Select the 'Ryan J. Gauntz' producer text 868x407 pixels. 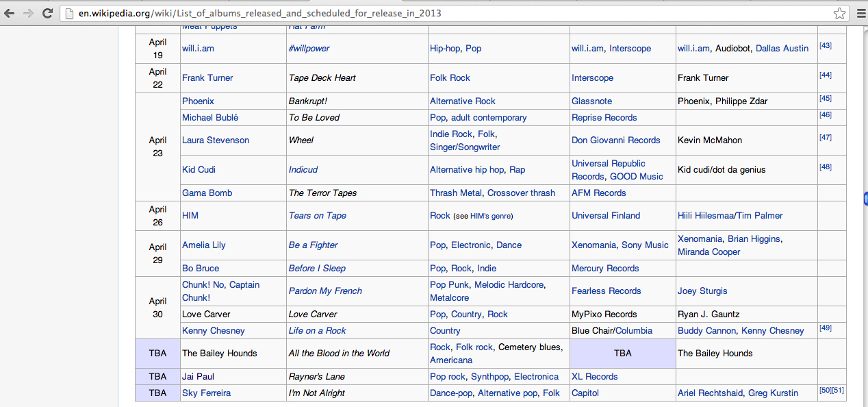click(x=709, y=314)
